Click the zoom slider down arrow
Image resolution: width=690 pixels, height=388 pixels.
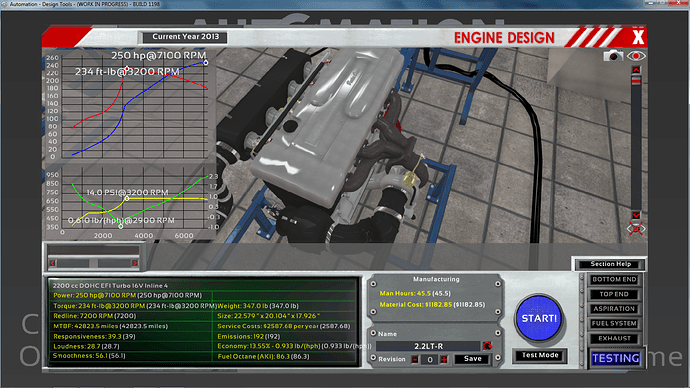(x=636, y=215)
